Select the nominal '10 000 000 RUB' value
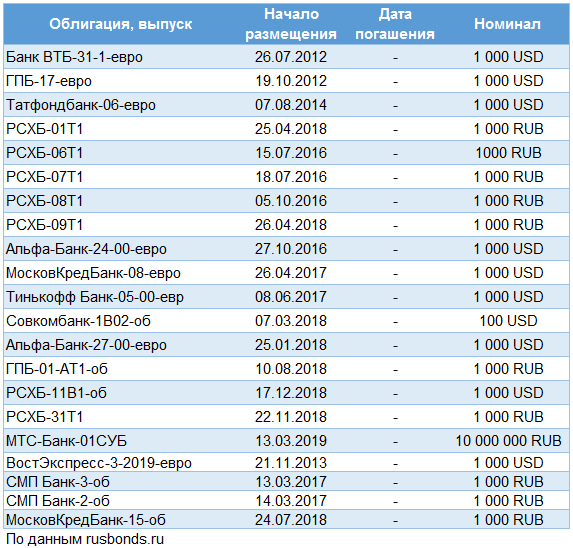 coord(508,441)
